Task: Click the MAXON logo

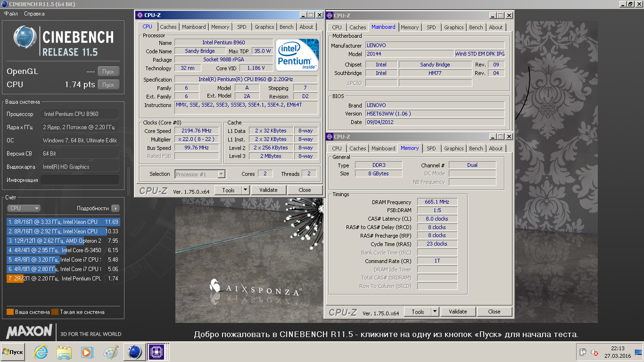Action: [29, 331]
